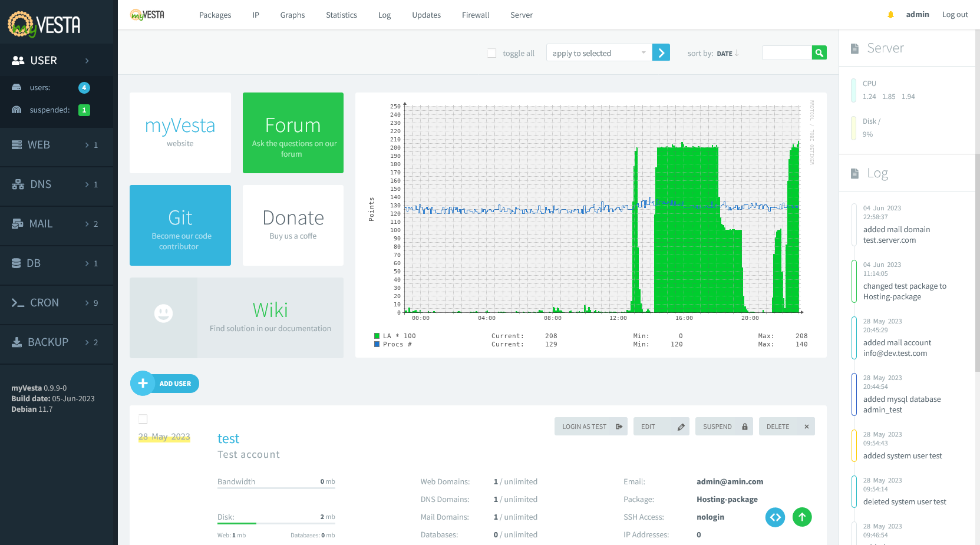Click the ADD USER button

[164, 383]
